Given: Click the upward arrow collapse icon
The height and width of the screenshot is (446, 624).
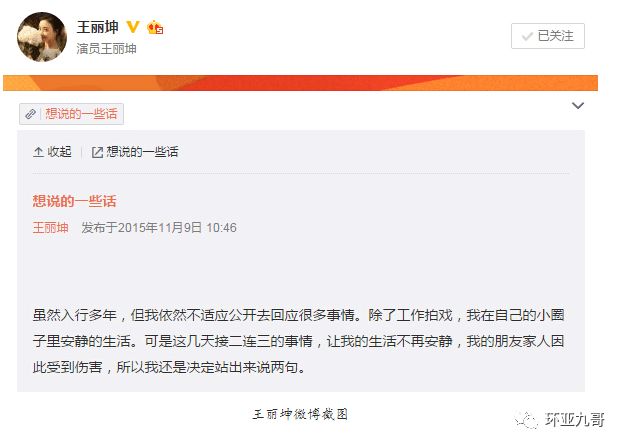Looking at the screenshot, I should click(38, 152).
